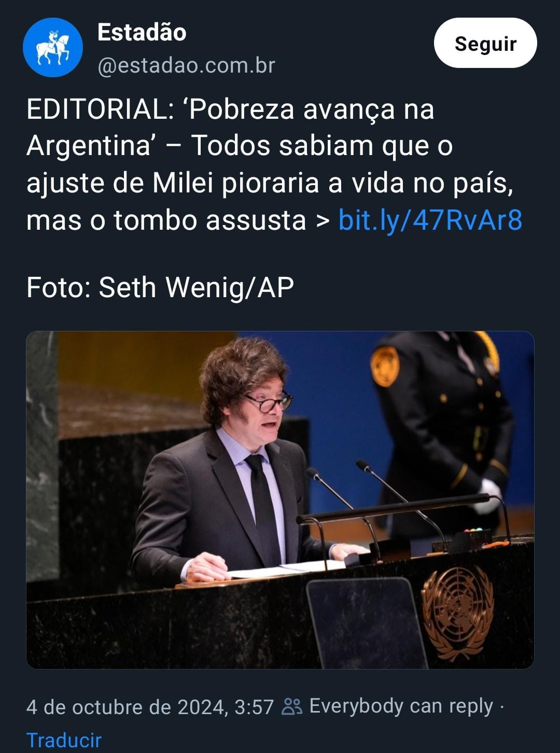
Task: Click the Everybody can reply label
Action: click(x=401, y=706)
